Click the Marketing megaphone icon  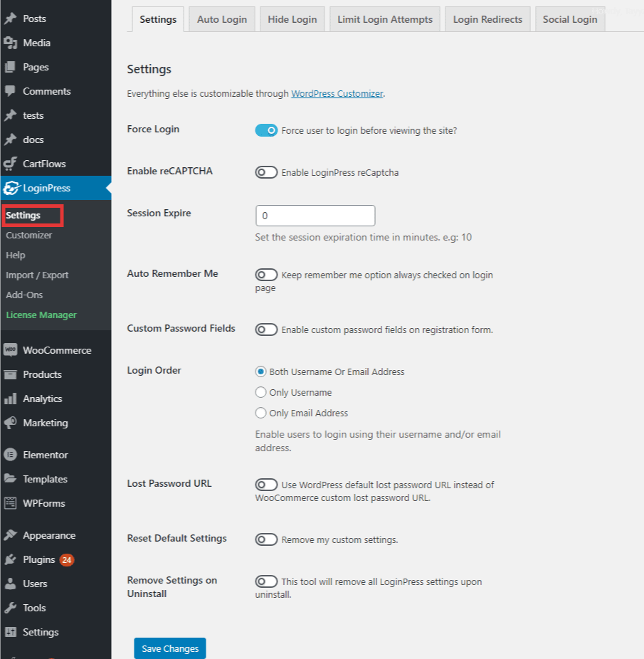10,423
